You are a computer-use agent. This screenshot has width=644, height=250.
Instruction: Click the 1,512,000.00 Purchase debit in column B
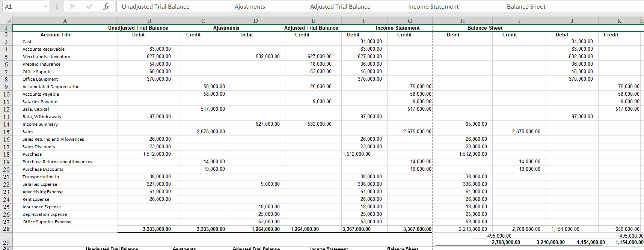click(157, 154)
